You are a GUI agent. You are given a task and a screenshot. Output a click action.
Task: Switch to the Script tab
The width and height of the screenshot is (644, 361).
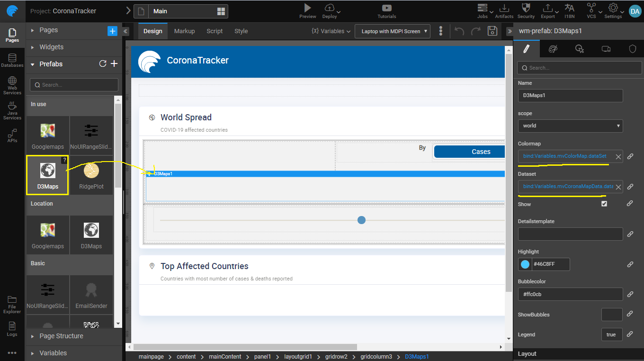tap(215, 31)
